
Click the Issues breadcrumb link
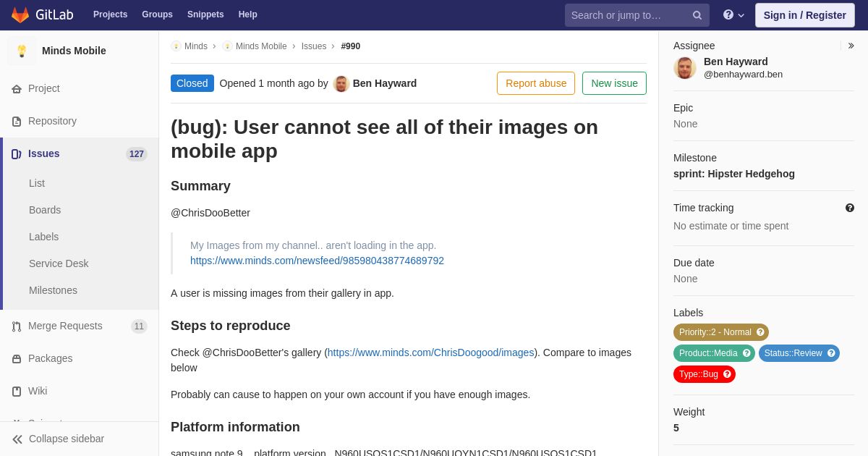314,46
